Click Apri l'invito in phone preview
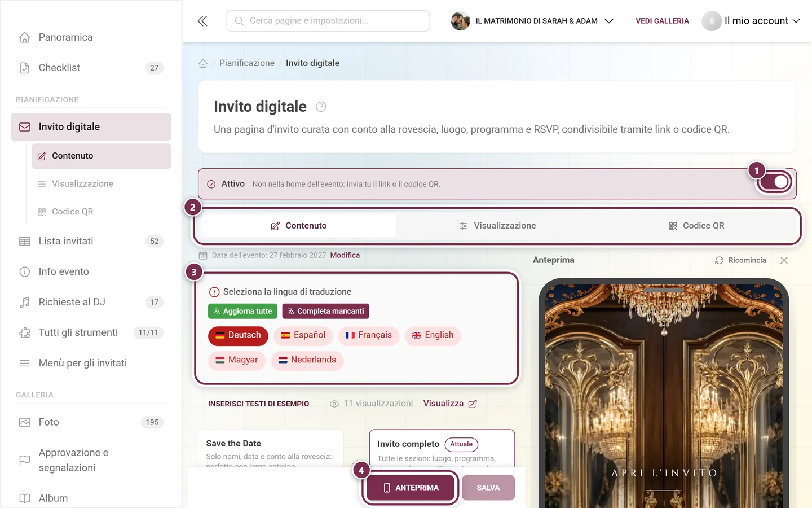This screenshot has height=508, width=812. click(x=664, y=473)
